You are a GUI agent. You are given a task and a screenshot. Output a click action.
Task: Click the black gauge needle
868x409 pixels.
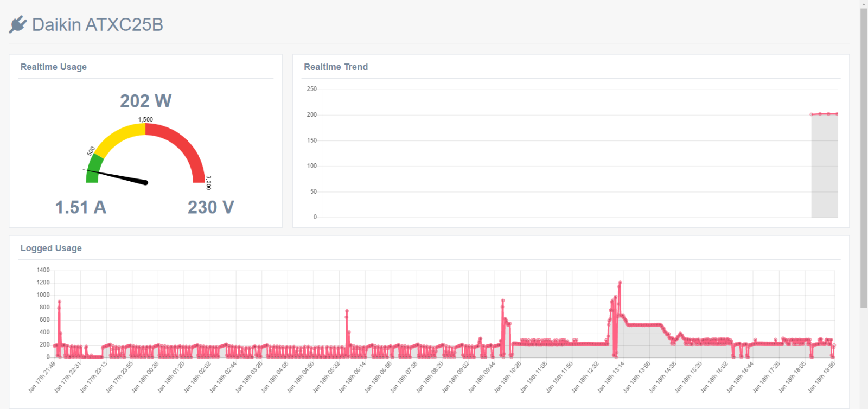(116, 176)
